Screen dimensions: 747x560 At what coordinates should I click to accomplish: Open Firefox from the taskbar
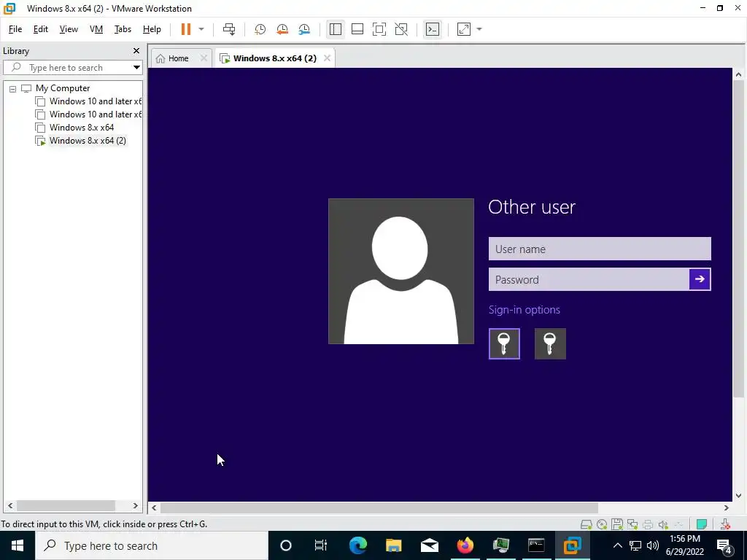click(465, 545)
